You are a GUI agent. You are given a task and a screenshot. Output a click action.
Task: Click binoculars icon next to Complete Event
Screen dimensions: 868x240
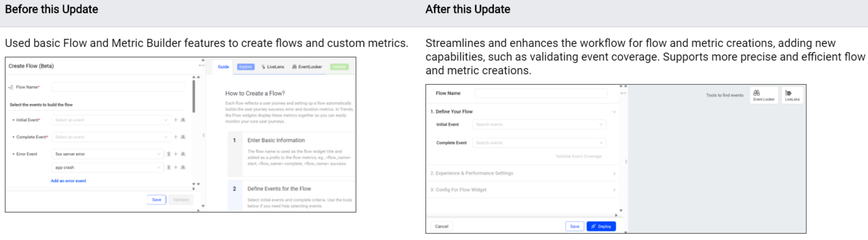[x=183, y=137]
